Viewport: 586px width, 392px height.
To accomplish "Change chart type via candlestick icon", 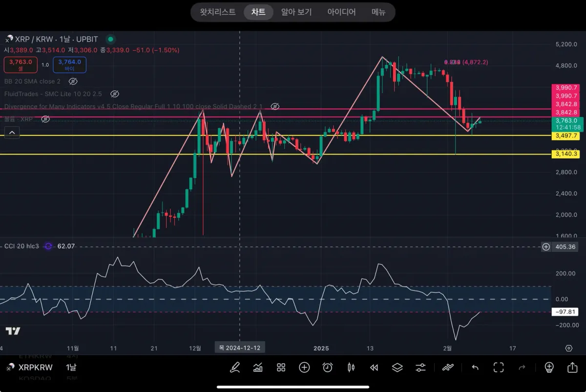I will [x=351, y=367].
